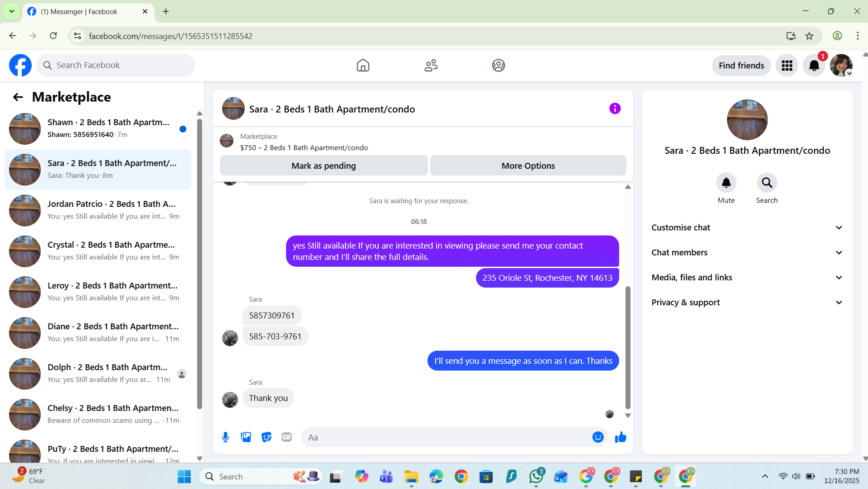Viewport: 868px width, 489px height.
Task: Open Sara's chat profile picture in right panel
Action: (747, 120)
